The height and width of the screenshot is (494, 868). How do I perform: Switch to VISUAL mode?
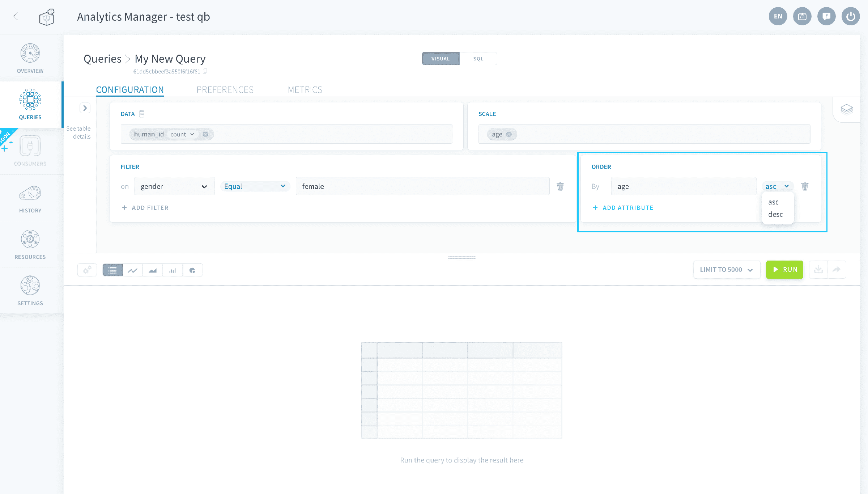point(441,59)
